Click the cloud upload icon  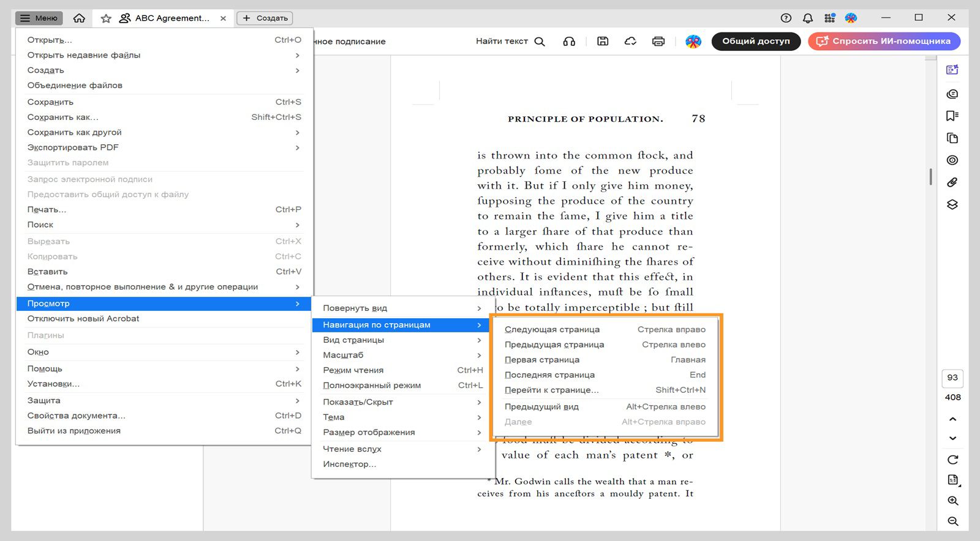(630, 41)
